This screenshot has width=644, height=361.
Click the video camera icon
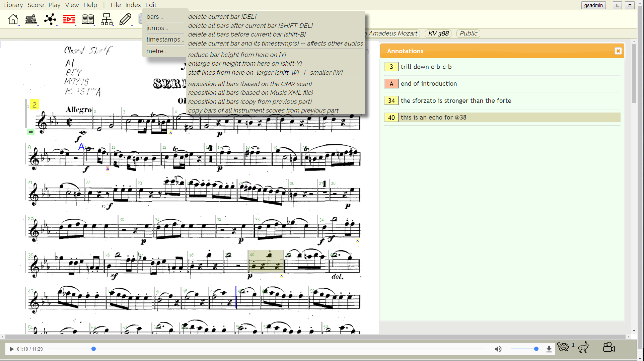[x=609, y=347]
